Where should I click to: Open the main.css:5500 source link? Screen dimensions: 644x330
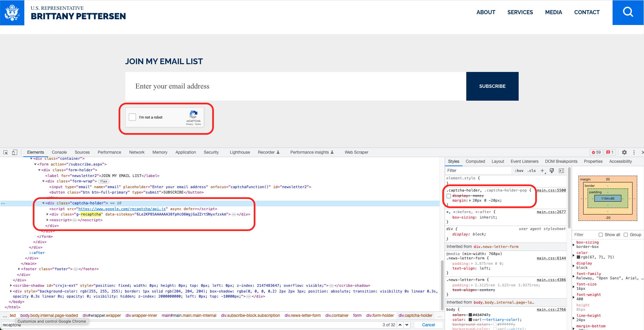point(551,190)
